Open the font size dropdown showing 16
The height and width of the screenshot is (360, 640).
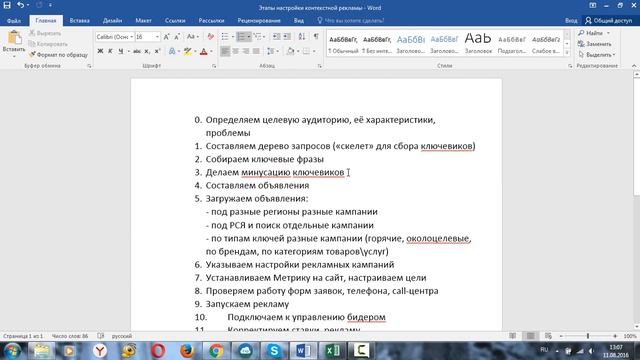[157, 37]
